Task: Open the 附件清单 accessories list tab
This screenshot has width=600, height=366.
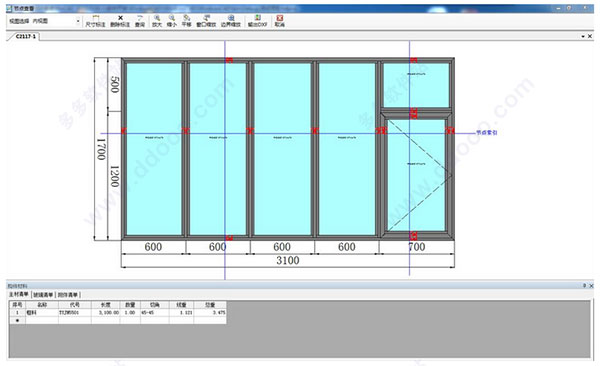Action: pyautogui.click(x=68, y=295)
